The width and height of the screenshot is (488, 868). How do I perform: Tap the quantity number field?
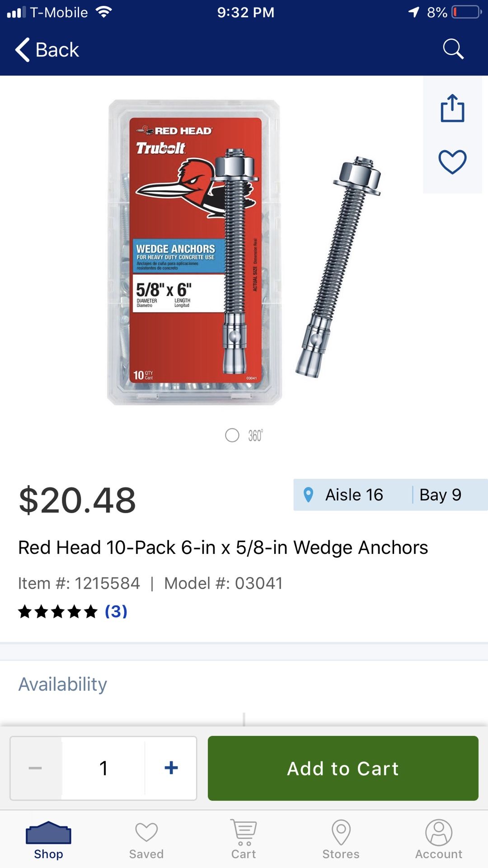click(103, 768)
